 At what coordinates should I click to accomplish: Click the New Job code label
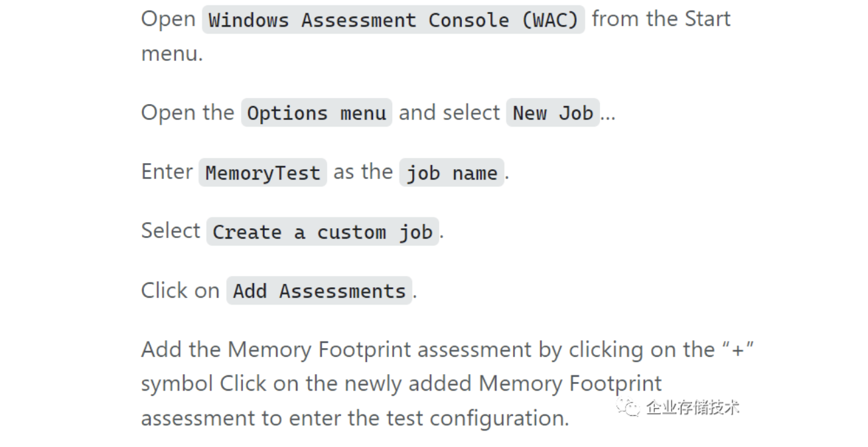[x=553, y=113]
